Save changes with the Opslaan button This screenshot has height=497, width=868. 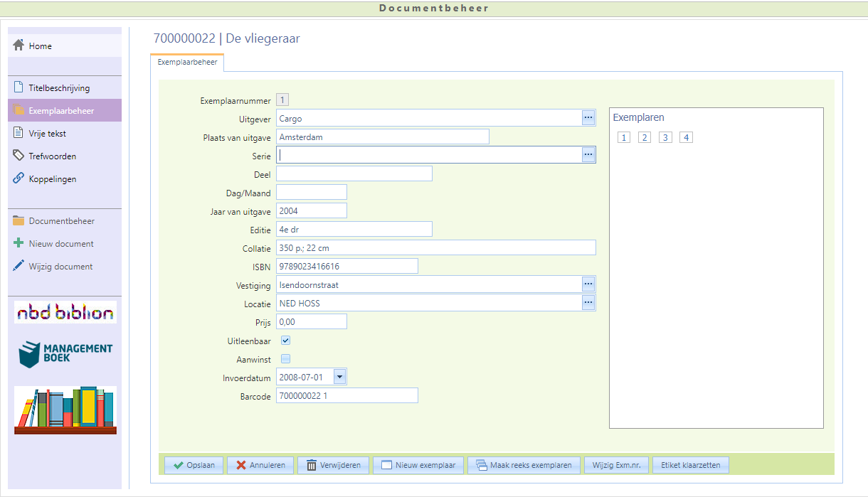pyautogui.click(x=194, y=465)
